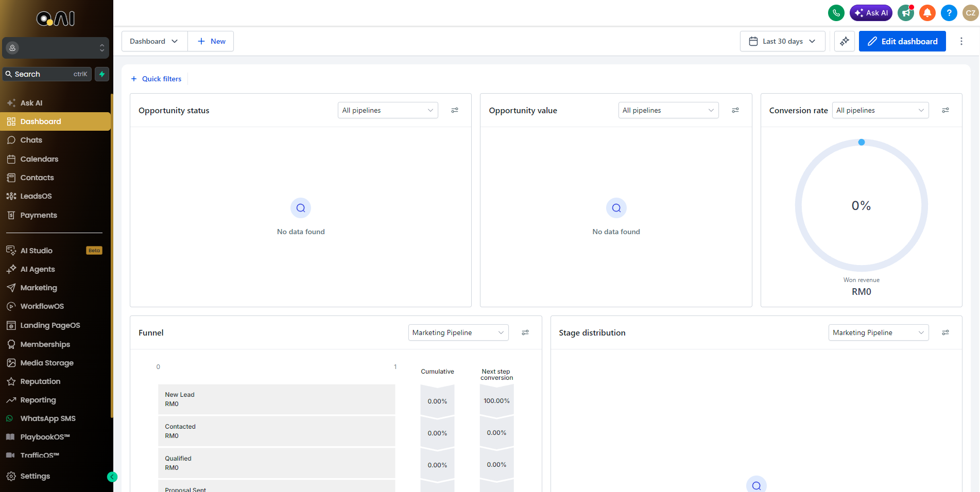The image size is (980, 492).
Task: Open Reputation in the sidebar
Action: [55, 381]
